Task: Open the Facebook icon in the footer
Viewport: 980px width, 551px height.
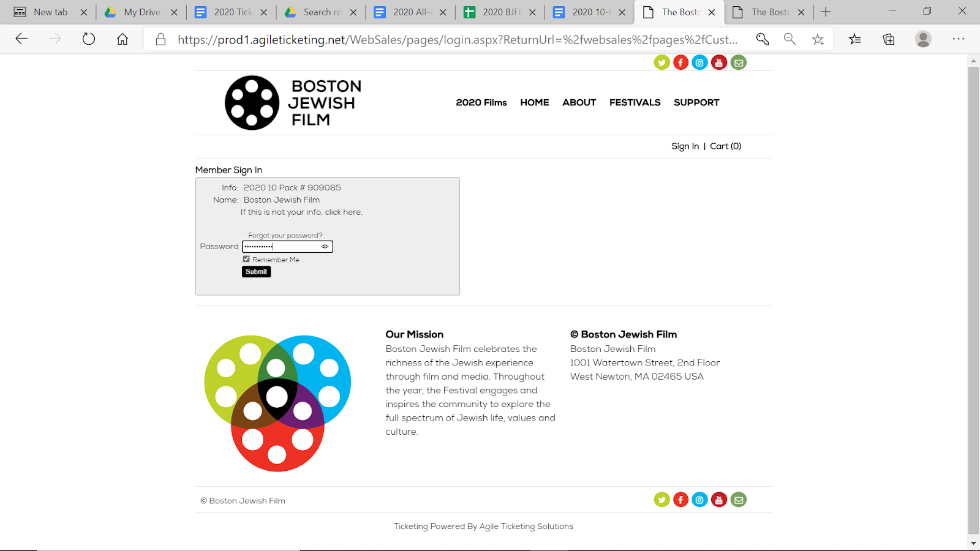Action: point(680,500)
